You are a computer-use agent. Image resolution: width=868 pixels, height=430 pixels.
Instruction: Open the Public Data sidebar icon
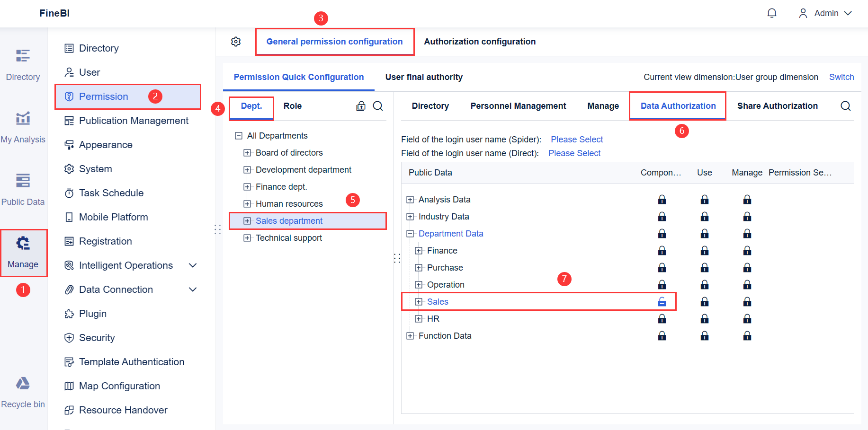(23, 188)
